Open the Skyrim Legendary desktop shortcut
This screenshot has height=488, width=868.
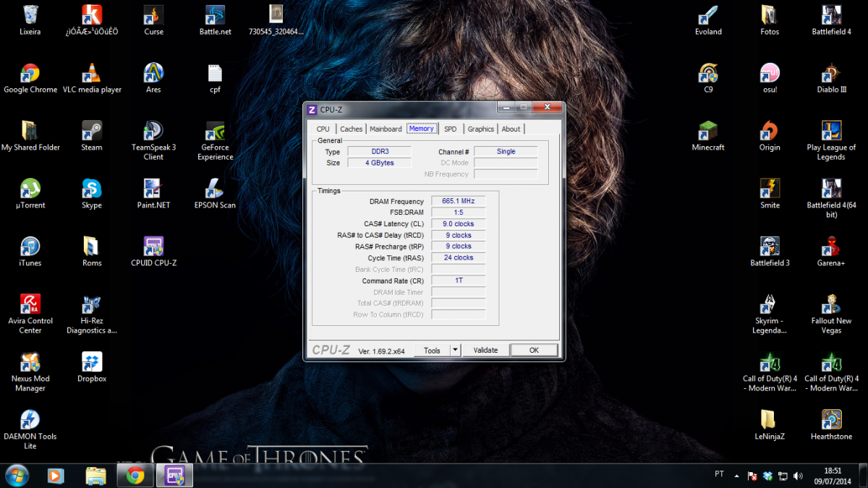click(x=770, y=314)
